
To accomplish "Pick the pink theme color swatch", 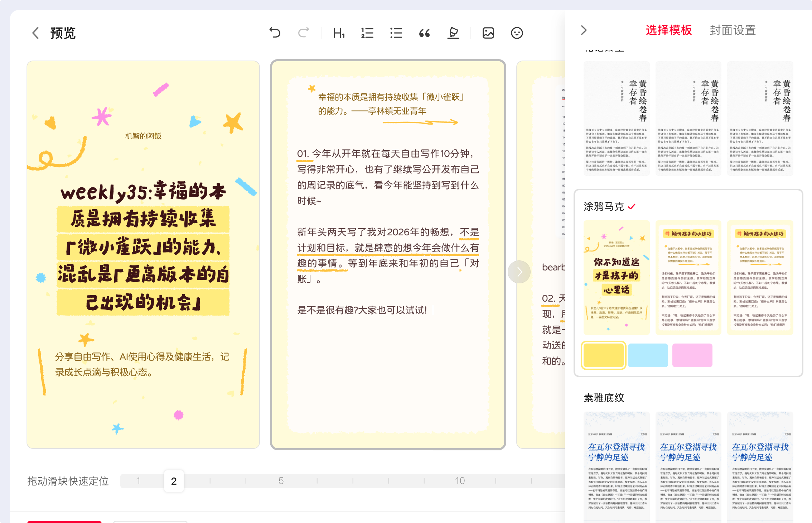I will [692, 355].
